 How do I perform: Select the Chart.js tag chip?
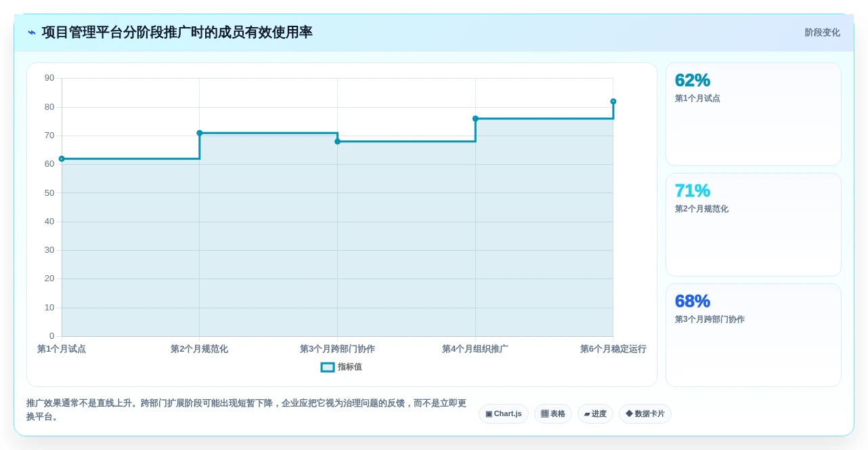tap(504, 414)
